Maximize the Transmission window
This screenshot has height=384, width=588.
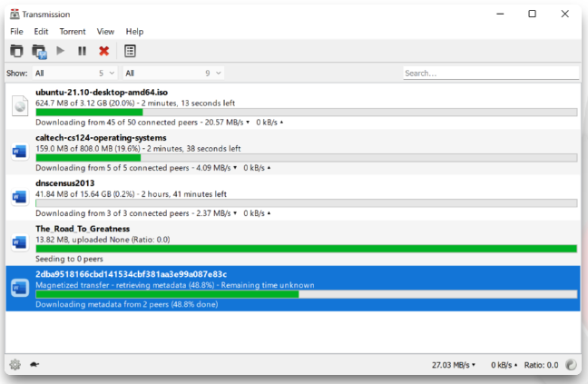[532, 14]
